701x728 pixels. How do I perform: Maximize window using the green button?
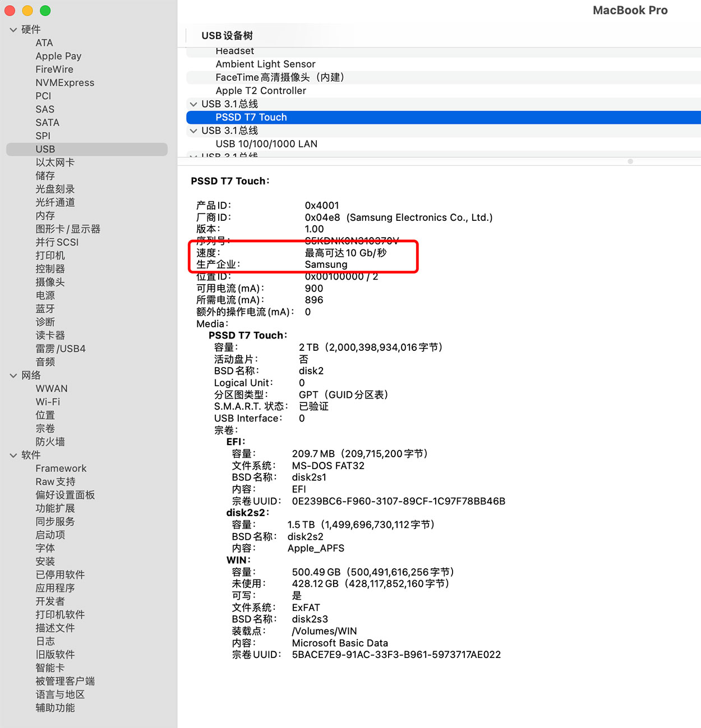coord(45,10)
